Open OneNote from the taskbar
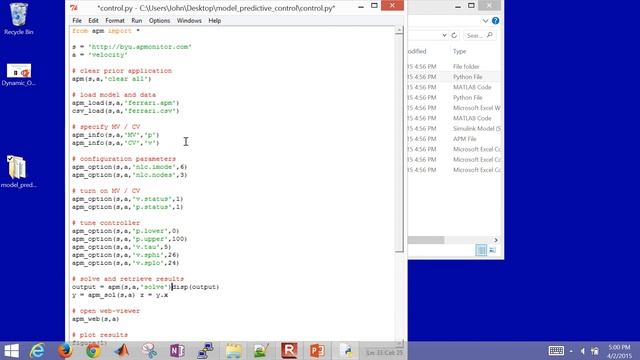This screenshot has width=640, height=360. tap(177, 351)
